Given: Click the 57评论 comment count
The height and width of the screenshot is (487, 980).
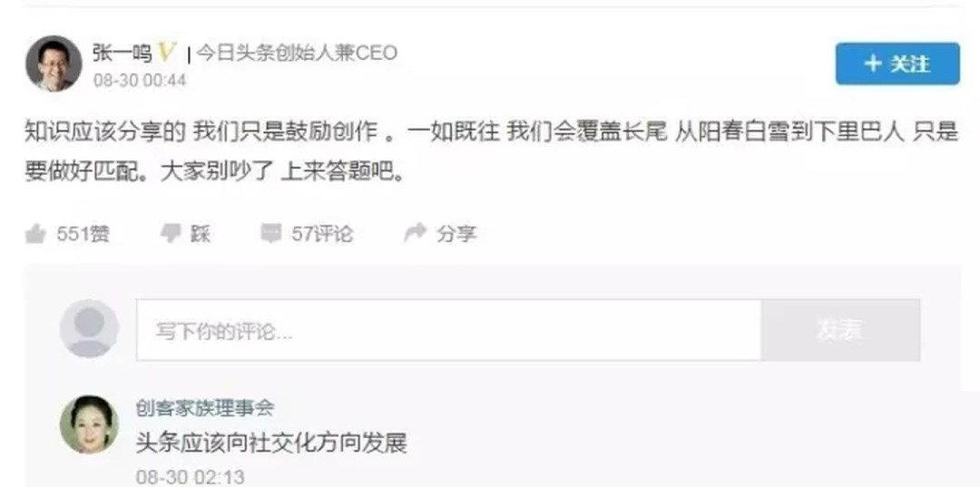Looking at the screenshot, I should (322, 234).
